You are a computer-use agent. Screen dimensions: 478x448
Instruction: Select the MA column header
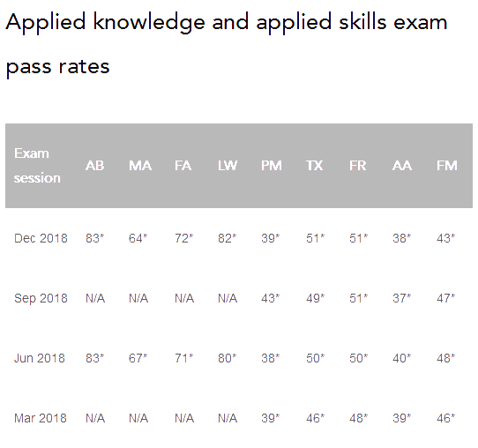click(x=140, y=166)
